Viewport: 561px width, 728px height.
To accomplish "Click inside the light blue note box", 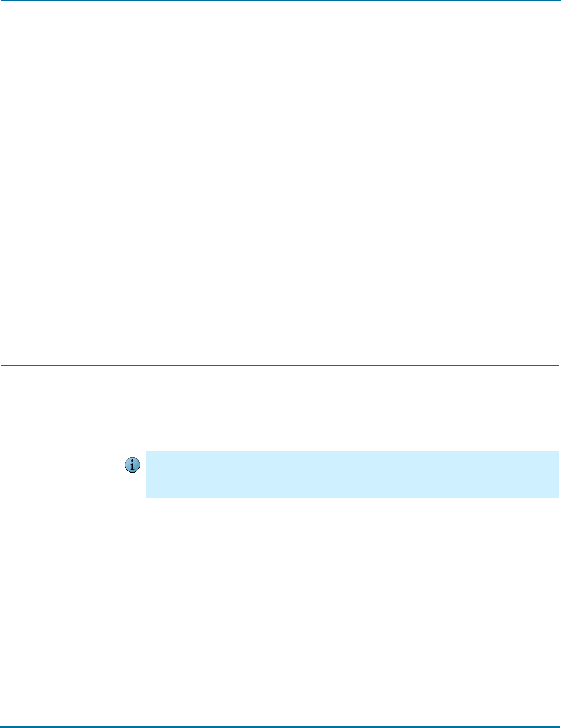I will click(x=352, y=474).
